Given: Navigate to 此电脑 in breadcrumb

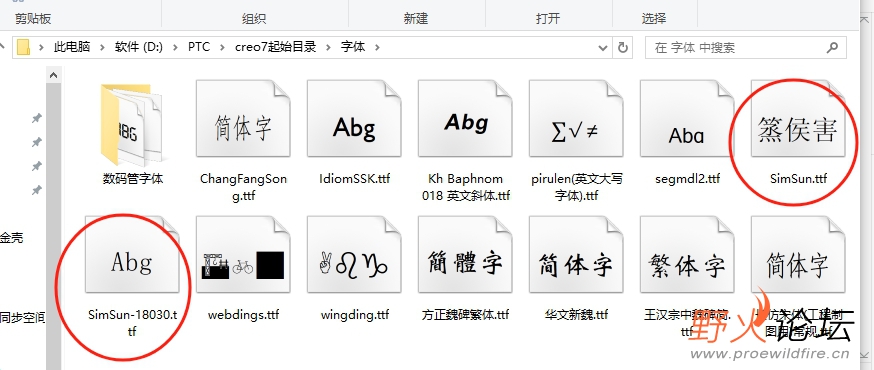Looking at the screenshot, I should 72,47.
